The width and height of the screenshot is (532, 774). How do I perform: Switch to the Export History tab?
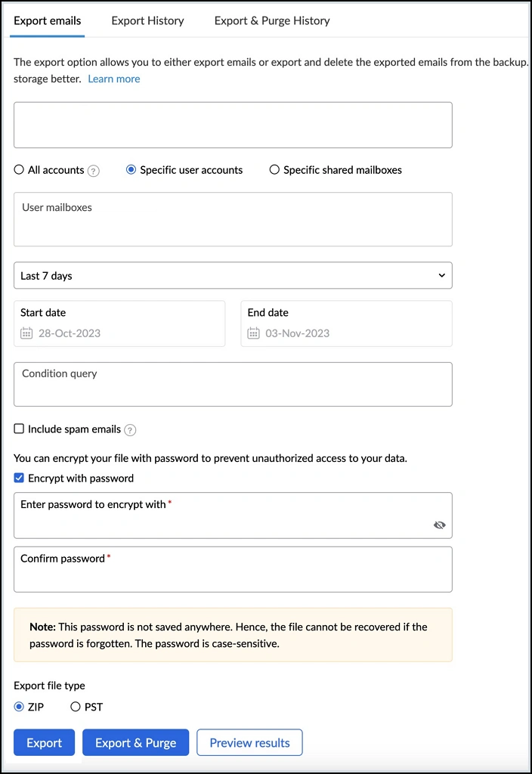(x=147, y=20)
